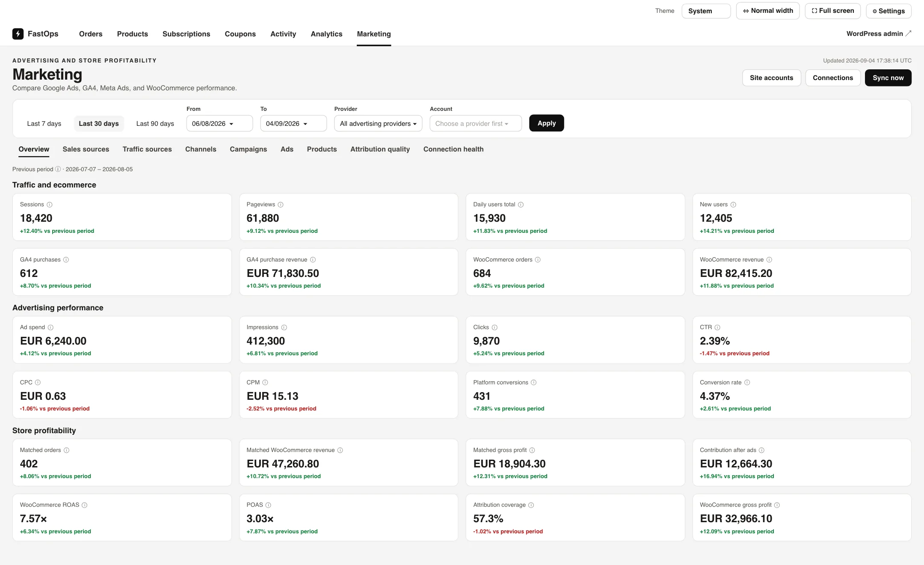Open Contribution after ads info icon
Image resolution: width=924 pixels, height=565 pixels.
(x=761, y=450)
